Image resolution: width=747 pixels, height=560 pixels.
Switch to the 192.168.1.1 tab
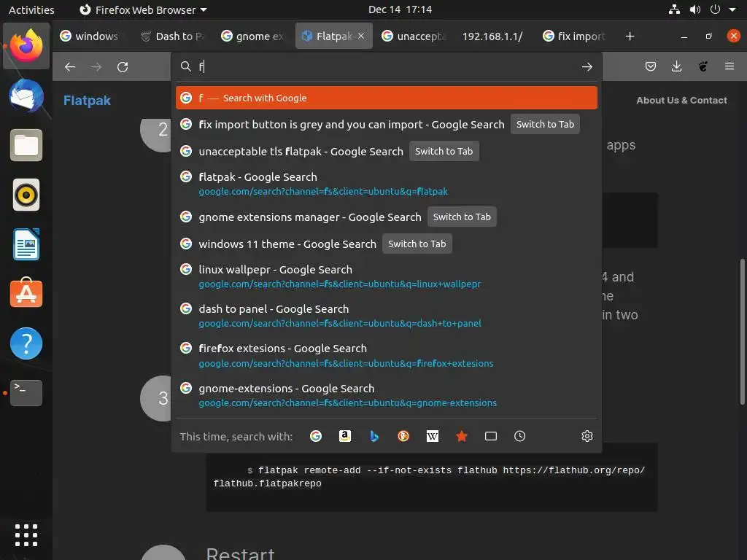tap(492, 36)
